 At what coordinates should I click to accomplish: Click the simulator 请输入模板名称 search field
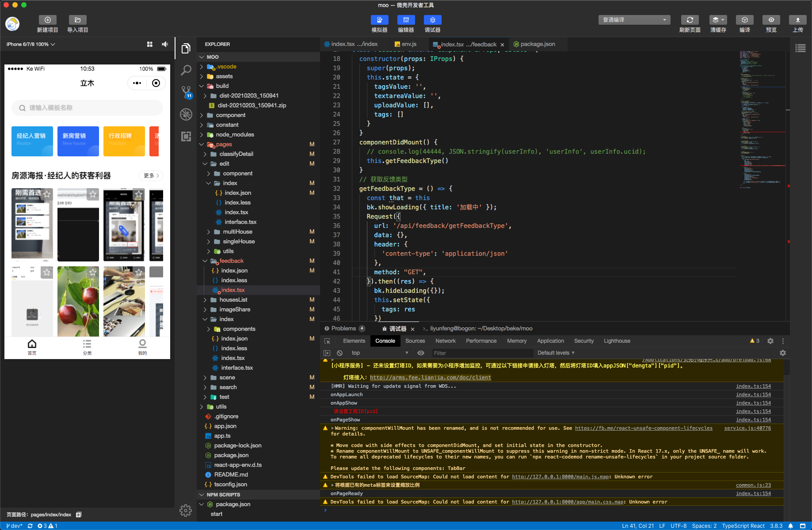[x=87, y=108]
